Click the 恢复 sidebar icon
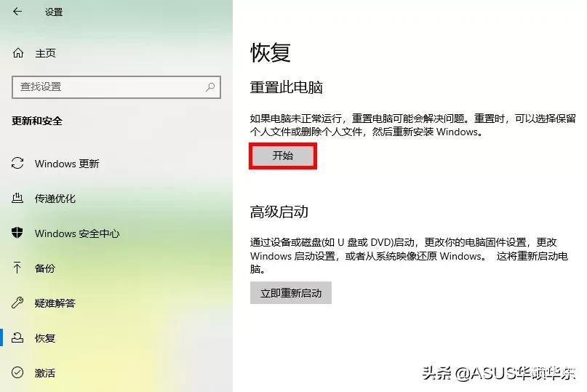 [17, 337]
